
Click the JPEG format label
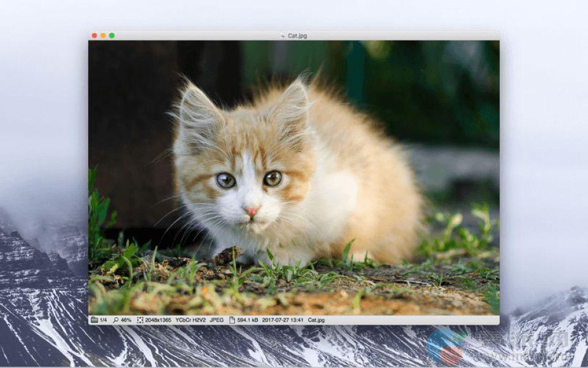click(217, 320)
